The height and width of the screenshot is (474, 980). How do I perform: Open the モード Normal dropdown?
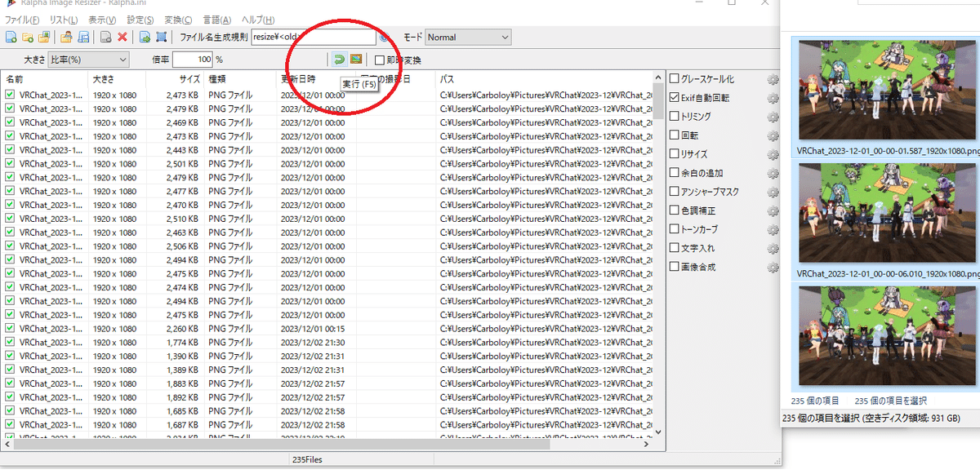click(x=467, y=38)
